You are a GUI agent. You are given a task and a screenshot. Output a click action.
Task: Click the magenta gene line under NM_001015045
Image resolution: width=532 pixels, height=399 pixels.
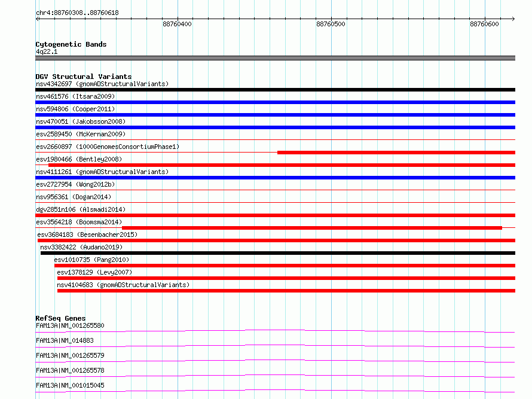click(x=275, y=390)
